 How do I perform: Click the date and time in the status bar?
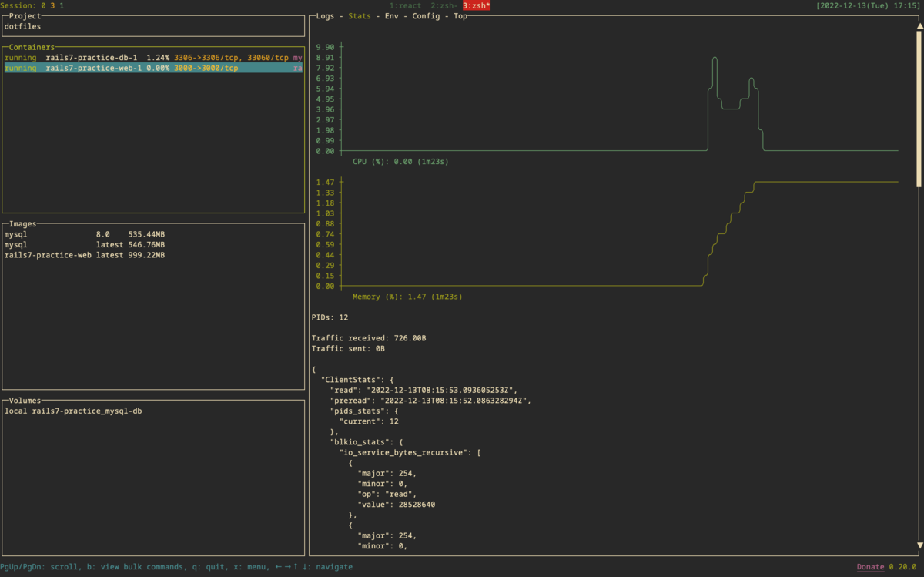pos(869,5)
